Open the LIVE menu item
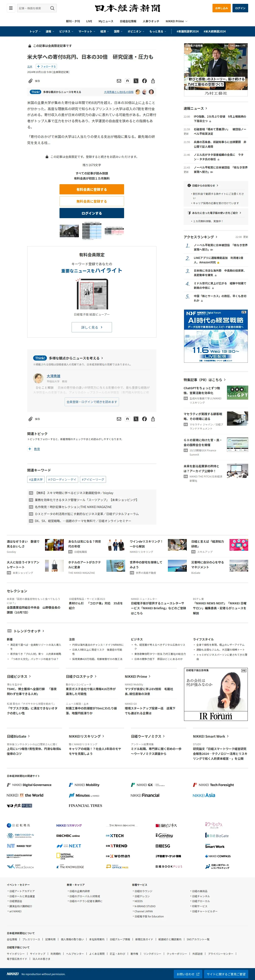The height and width of the screenshot is (980, 255). 89,21
